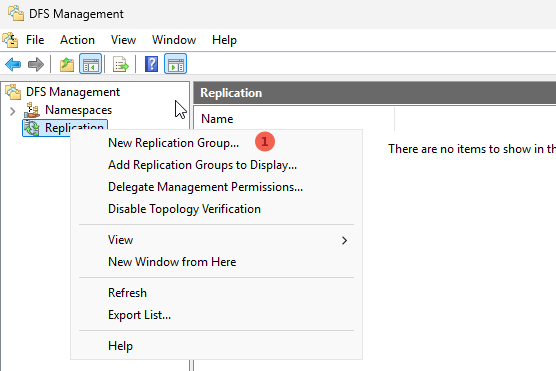The height and width of the screenshot is (371, 556).
Task: Toggle the Show/Hide Console Tree icon
Action: click(90, 64)
